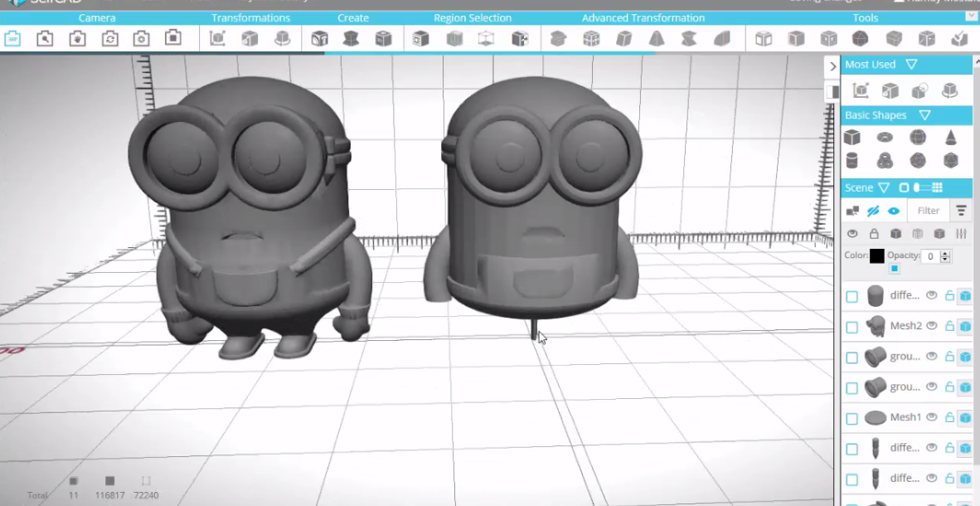
Task: Add a torus knot from Basic Shapes
Action: 885,161
